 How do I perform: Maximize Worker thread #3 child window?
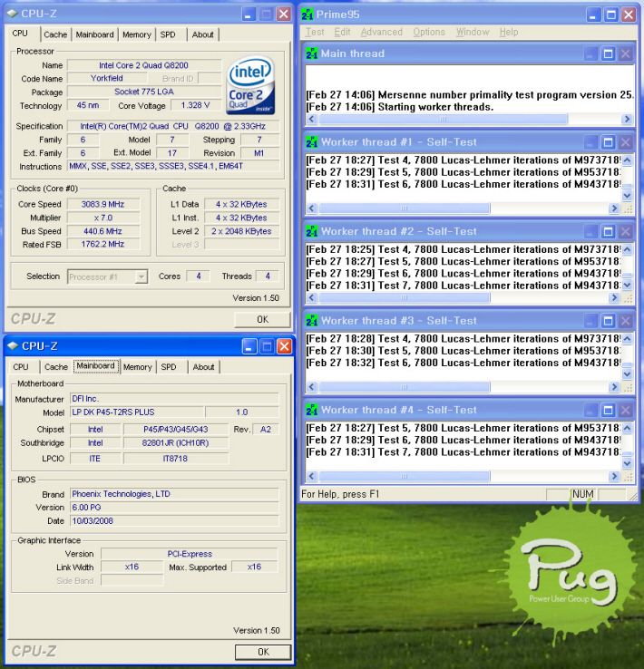(608, 321)
